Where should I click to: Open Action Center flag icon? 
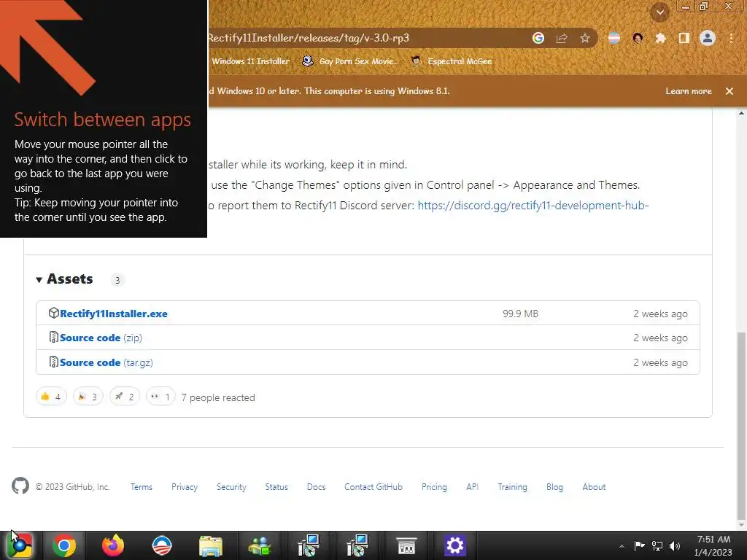coord(639,545)
